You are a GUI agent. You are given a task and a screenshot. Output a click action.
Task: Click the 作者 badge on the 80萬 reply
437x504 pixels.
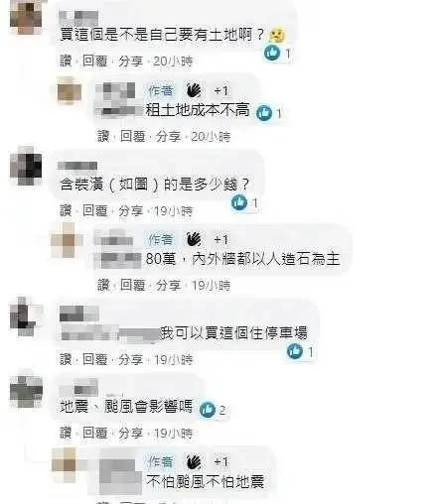(x=161, y=239)
